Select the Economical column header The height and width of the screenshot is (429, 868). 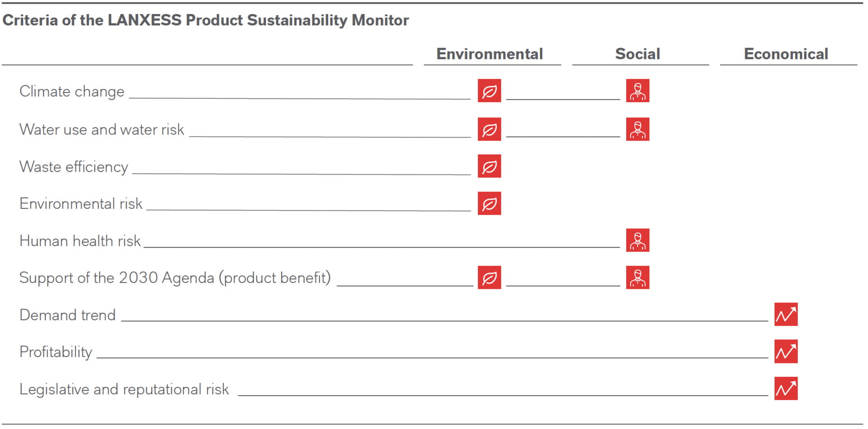coord(786,54)
